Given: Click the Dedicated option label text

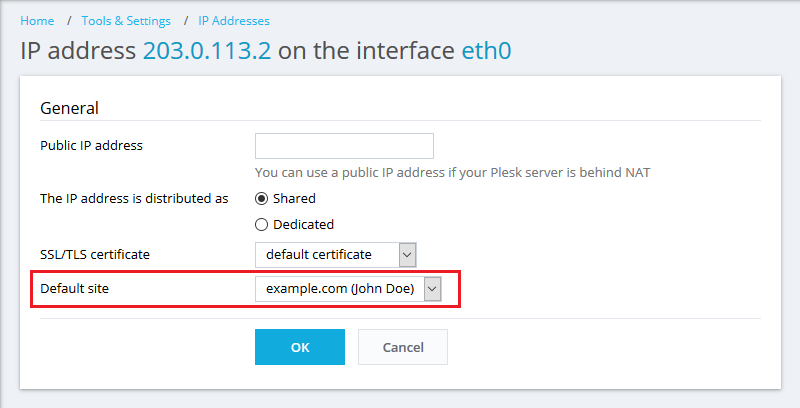Looking at the screenshot, I should [303, 224].
